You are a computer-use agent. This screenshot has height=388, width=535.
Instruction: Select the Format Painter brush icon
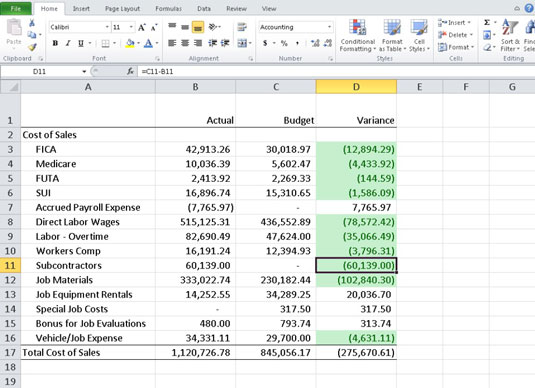tap(32, 47)
